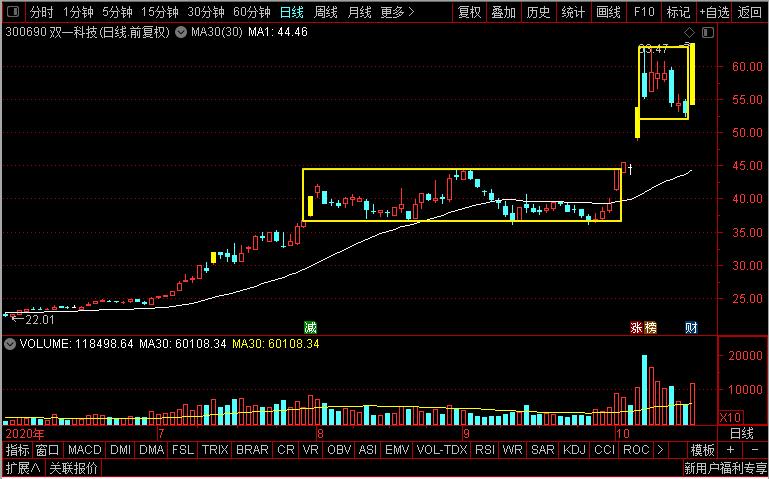Screen dimensions: 770x479
Task: Select the CCI indicator
Action: [x=605, y=450]
